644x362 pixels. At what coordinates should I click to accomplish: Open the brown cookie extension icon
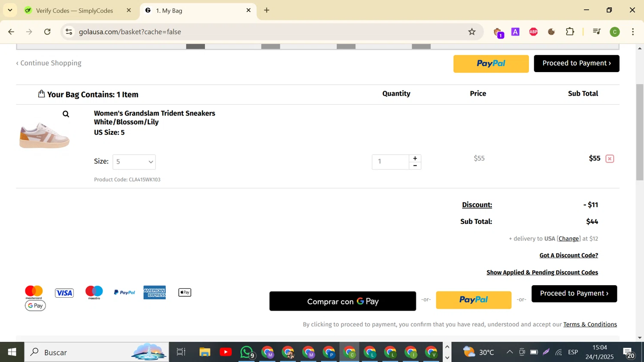(x=552, y=32)
